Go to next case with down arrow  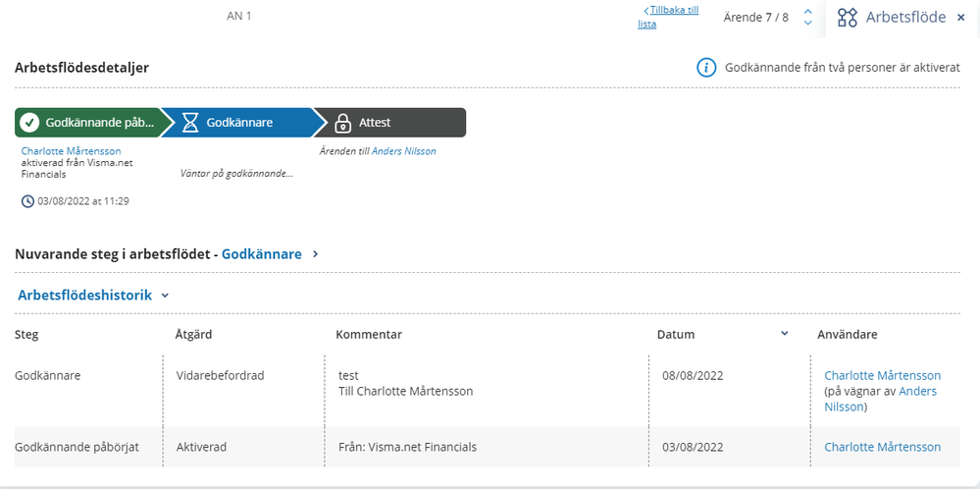pos(807,24)
